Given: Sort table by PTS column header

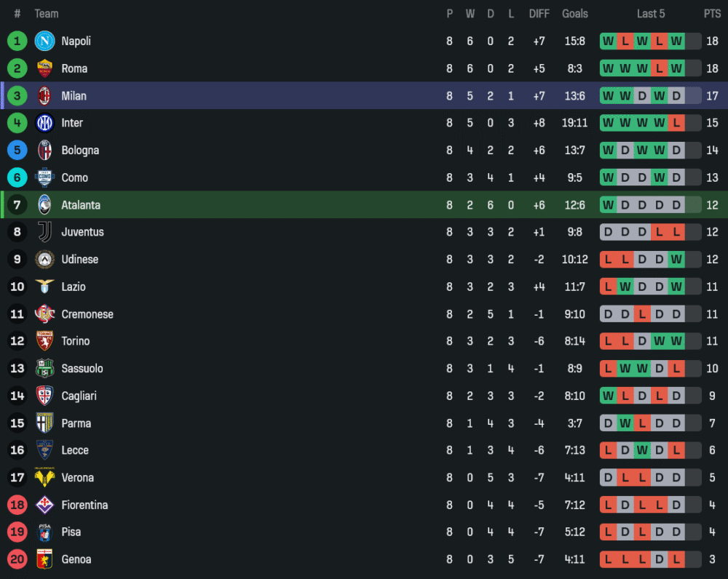Looking at the screenshot, I should point(711,14).
